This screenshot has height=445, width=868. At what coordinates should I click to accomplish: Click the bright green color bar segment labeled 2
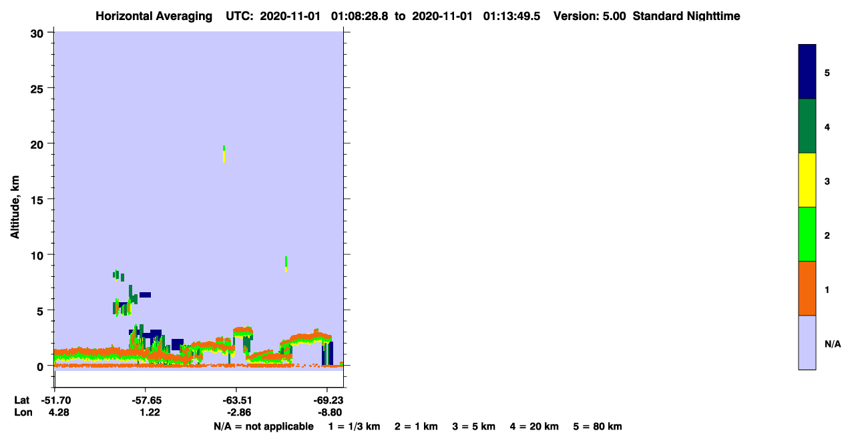(807, 234)
